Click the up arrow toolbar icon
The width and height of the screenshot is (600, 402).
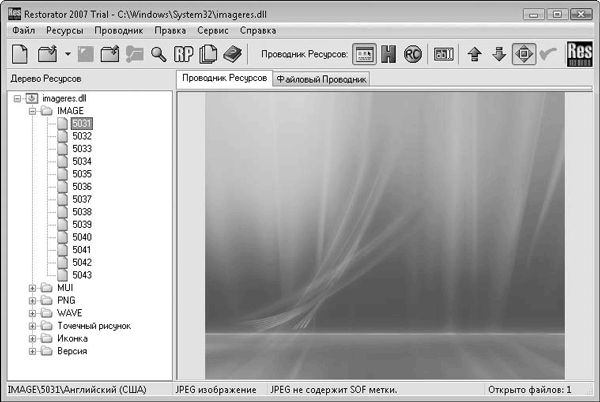475,54
